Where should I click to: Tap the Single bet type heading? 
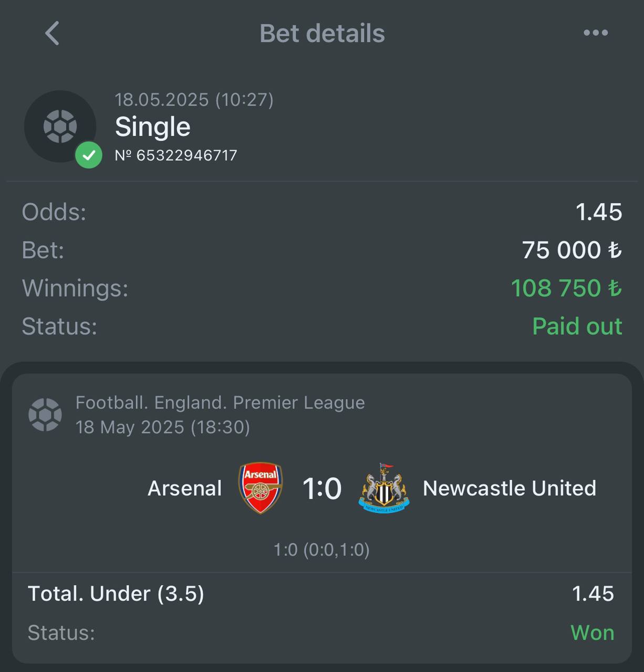tap(152, 127)
